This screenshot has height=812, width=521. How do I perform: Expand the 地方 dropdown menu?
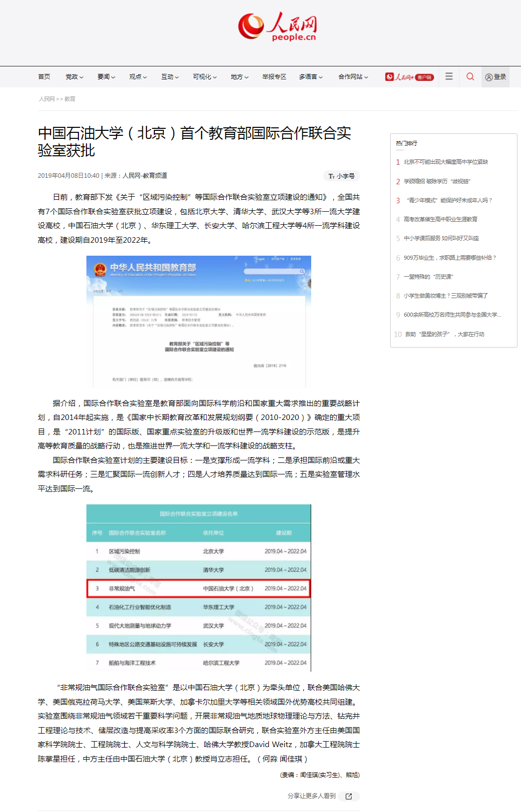click(x=240, y=77)
